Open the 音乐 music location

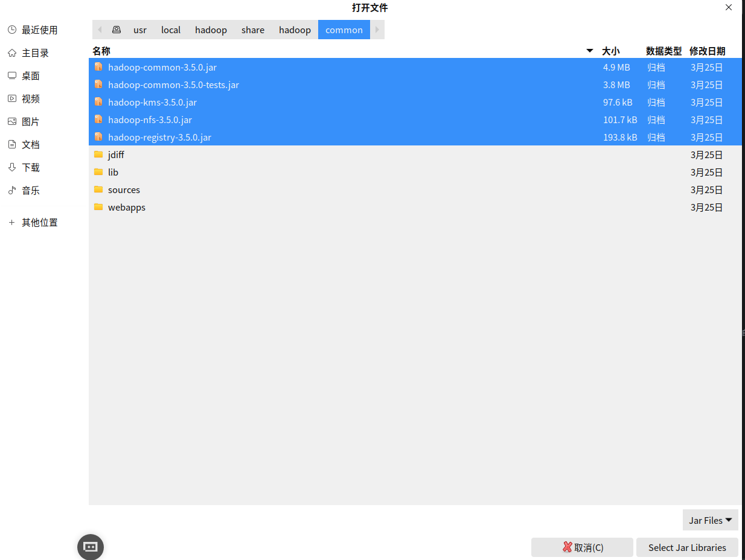[31, 191]
